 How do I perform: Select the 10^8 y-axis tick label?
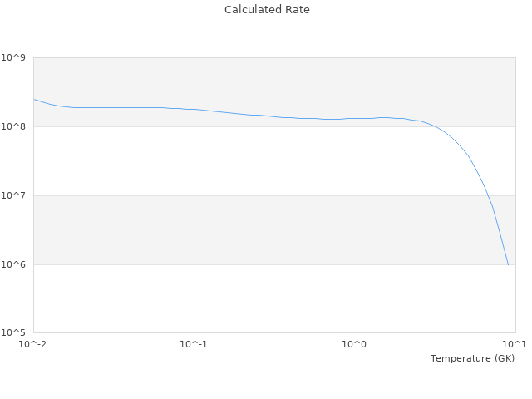point(15,127)
